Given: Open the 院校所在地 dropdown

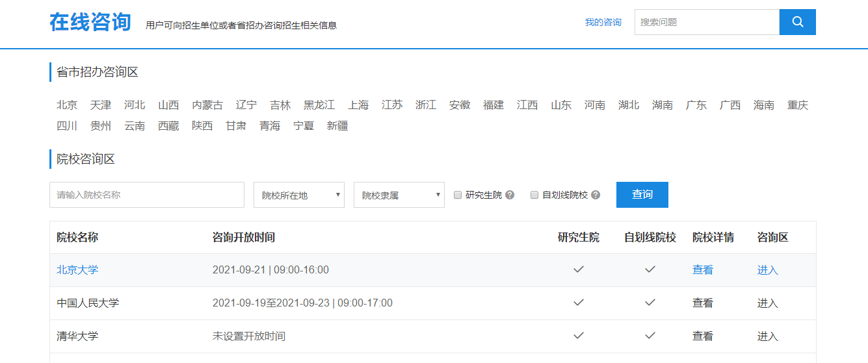Looking at the screenshot, I should click(299, 195).
